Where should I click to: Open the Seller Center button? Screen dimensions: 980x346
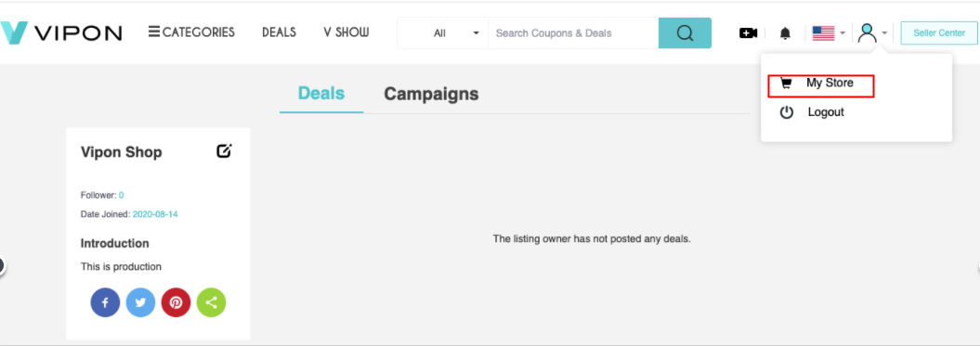[939, 33]
